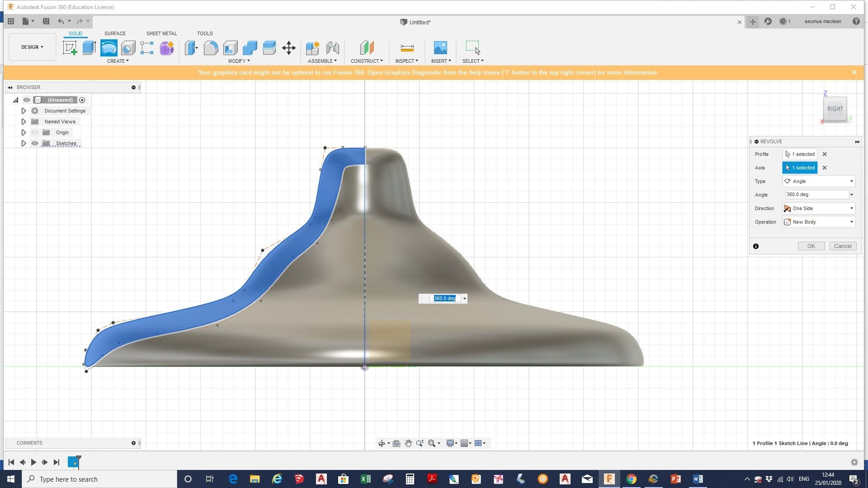Open the Create Sketch tool

[69, 47]
